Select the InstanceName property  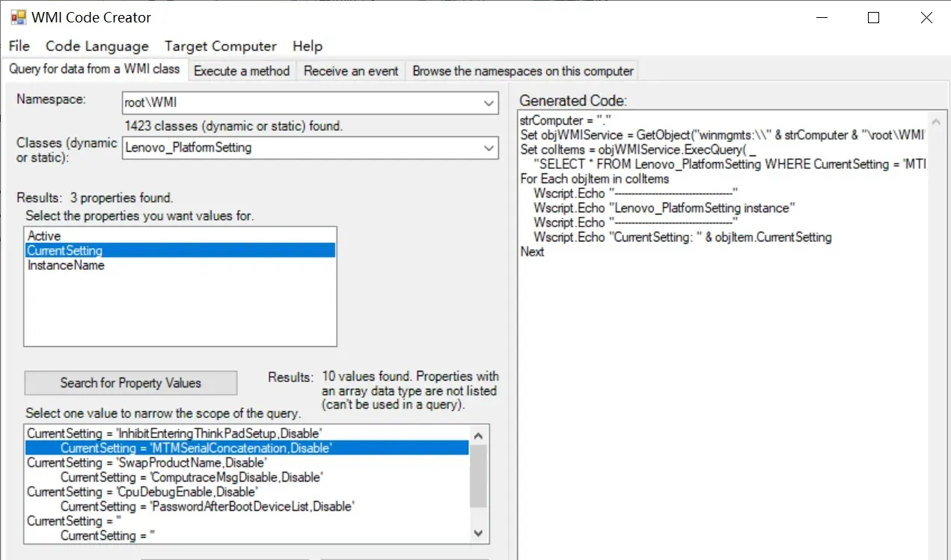point(180,265)
